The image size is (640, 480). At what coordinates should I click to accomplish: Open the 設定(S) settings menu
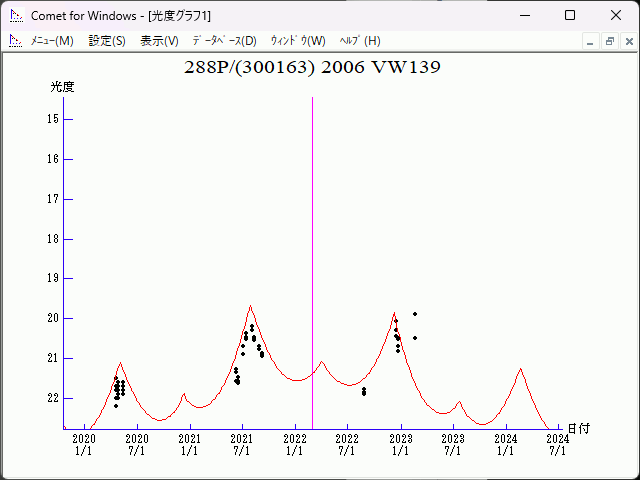click(107, 41)
